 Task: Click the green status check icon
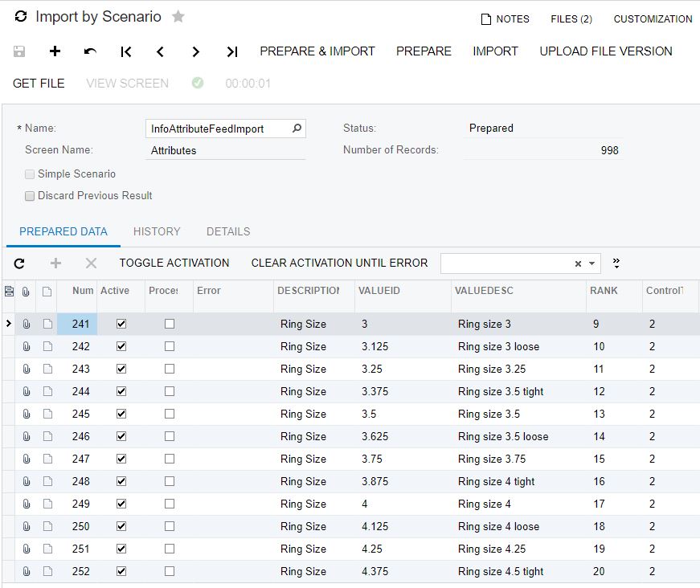(x=198, y=83)
